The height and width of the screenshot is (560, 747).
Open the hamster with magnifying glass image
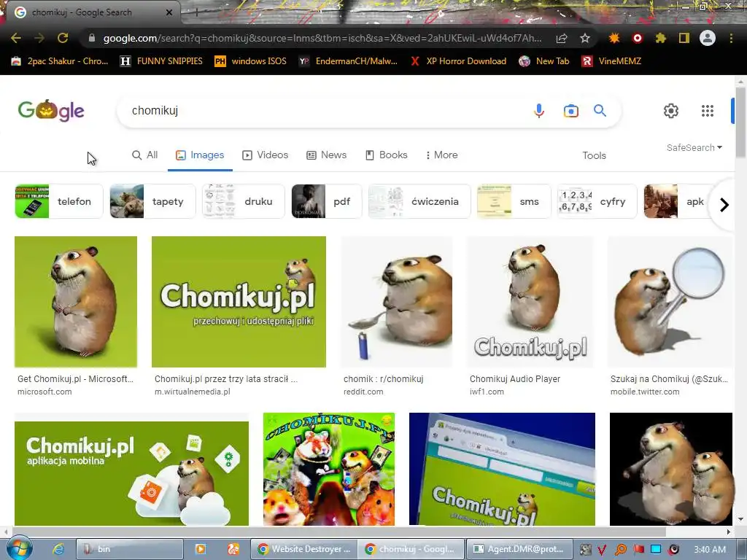tap(670, 302)
